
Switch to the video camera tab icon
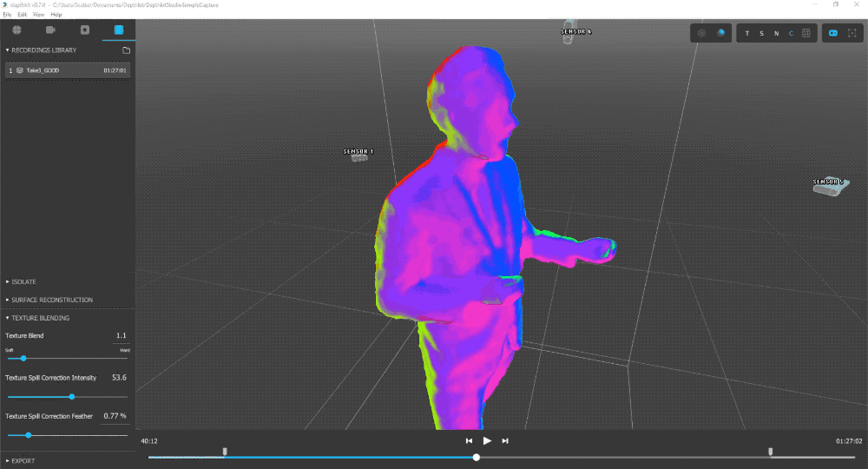point(50,30)
